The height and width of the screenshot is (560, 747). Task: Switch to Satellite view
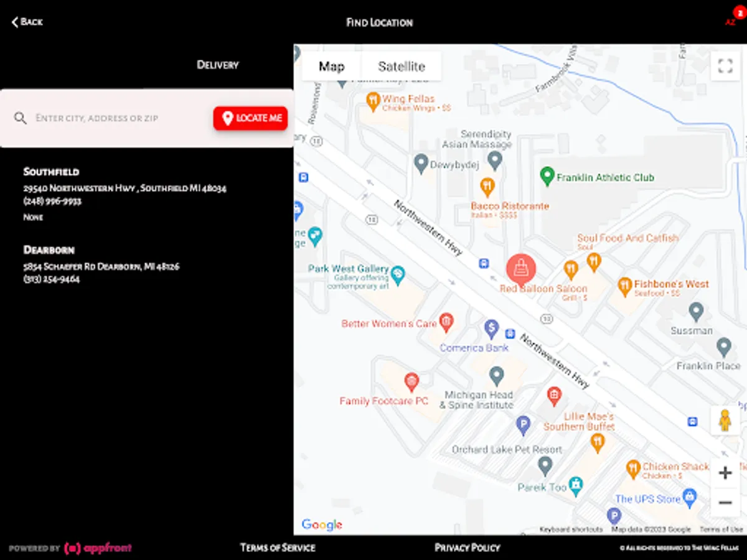402,67
